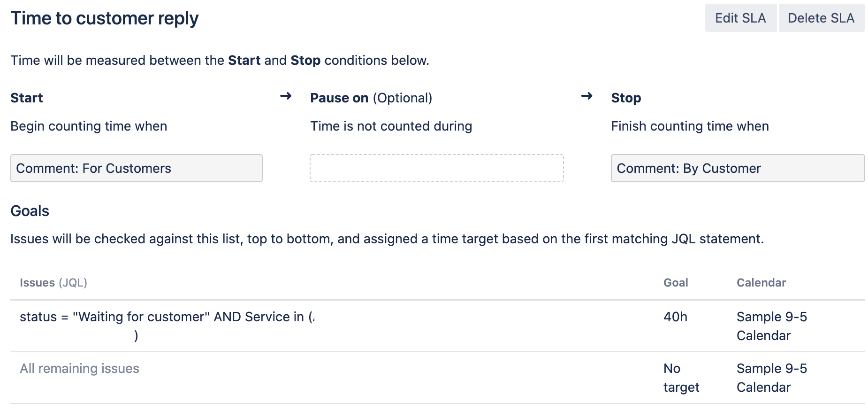The width and height of the screenshot is (868, 419).
Task: Click the Delete SLA button
Action: [822, 18]
